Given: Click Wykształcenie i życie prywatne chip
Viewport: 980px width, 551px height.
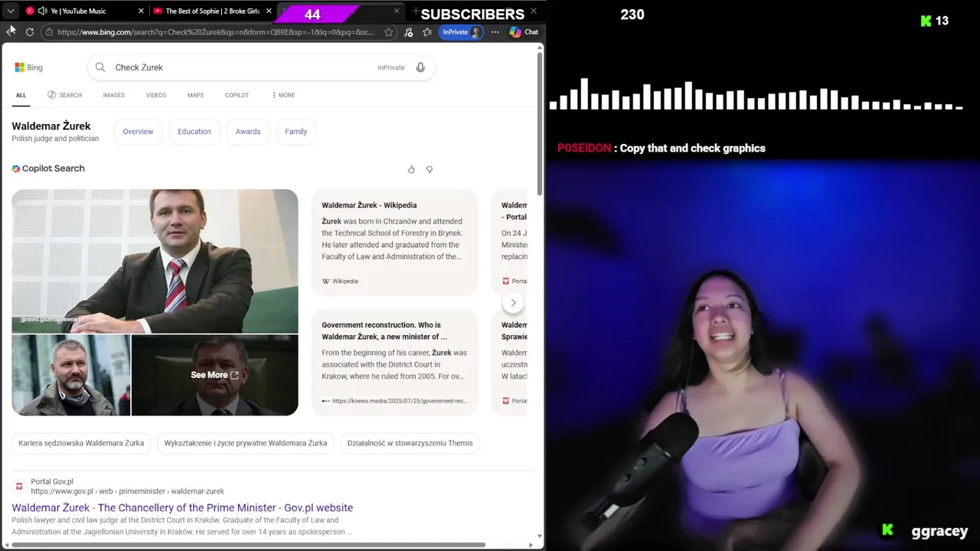Looking at the screenshot, I should (x=246, y=443).
